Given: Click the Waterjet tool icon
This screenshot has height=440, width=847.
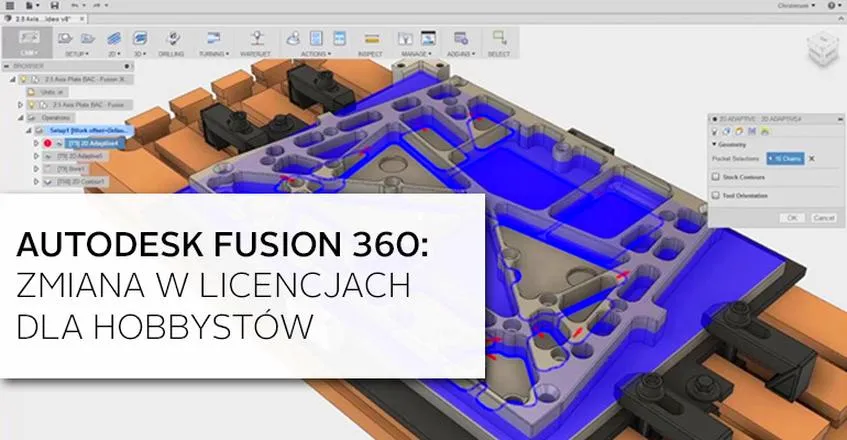Looking at the screenshot, I should click(x=257, y=38).
